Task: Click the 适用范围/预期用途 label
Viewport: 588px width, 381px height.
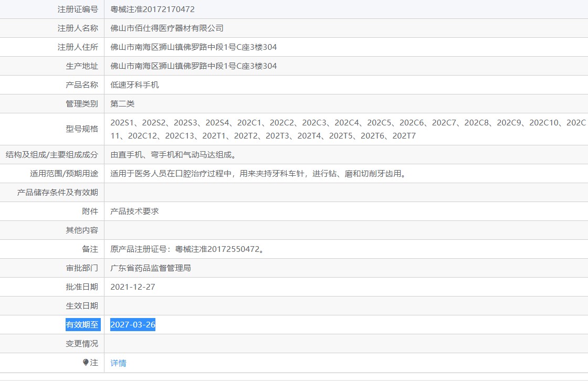Action: tap(64, 174)
